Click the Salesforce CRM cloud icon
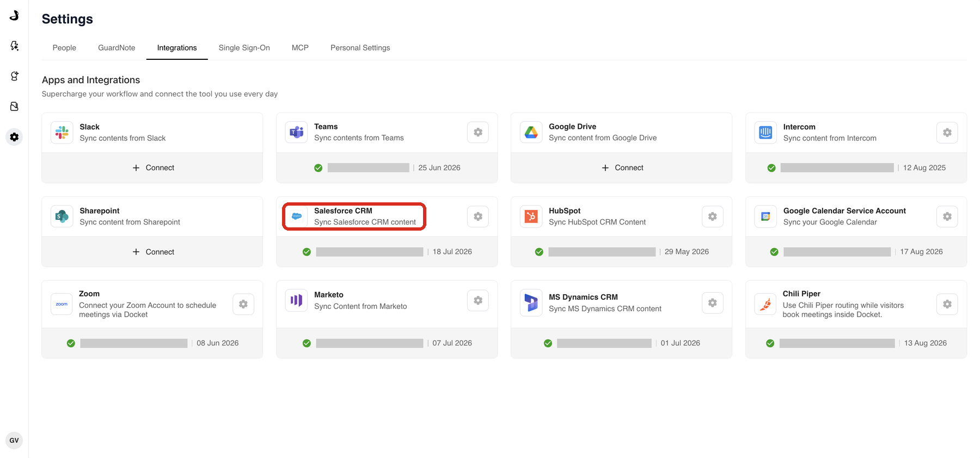 [x=297, y=216]
